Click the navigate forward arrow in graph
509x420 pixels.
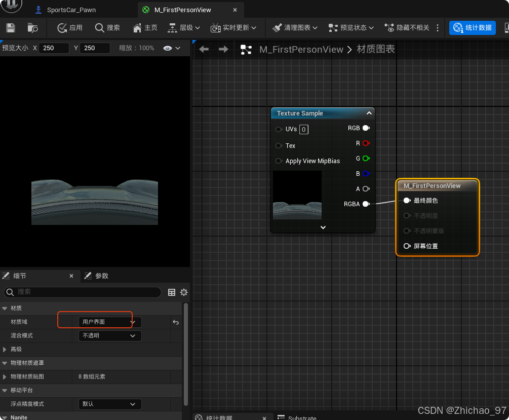[223, 49]
